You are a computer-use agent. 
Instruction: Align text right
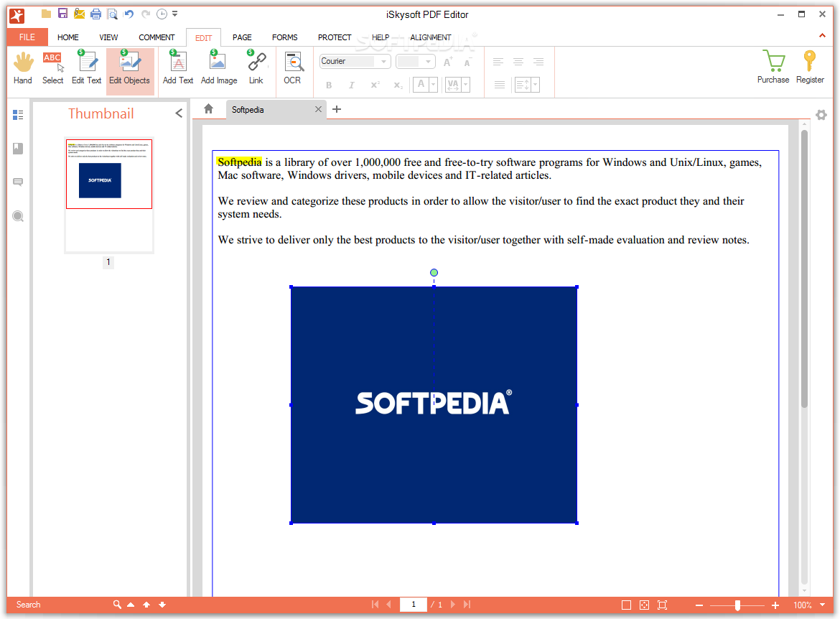538,62
